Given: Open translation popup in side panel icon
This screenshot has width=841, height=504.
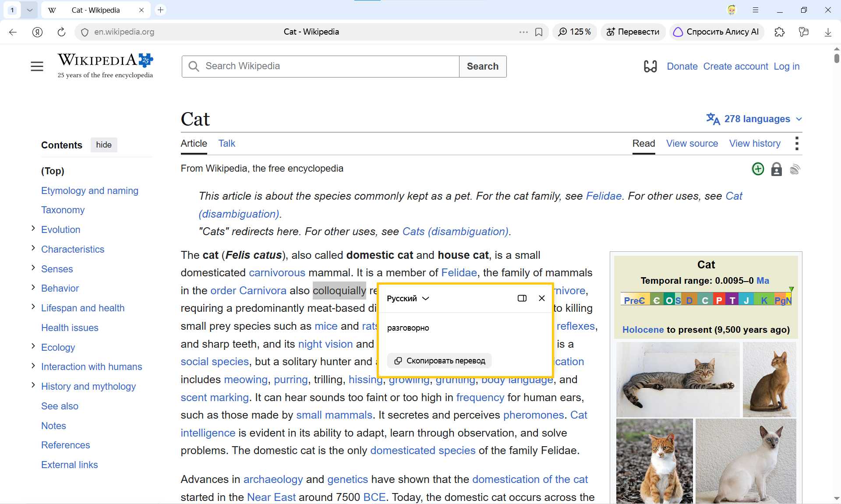Looking at the screenshot, I should pyautogui.click(x=522, y=298).
